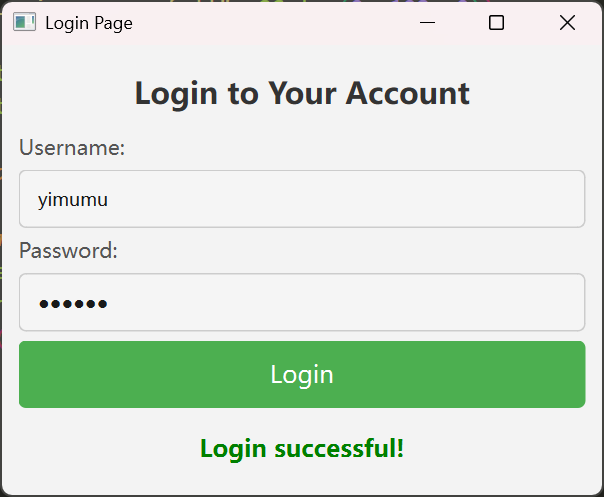
Task: Click the masked password dots
Action: tap(73, 304)
